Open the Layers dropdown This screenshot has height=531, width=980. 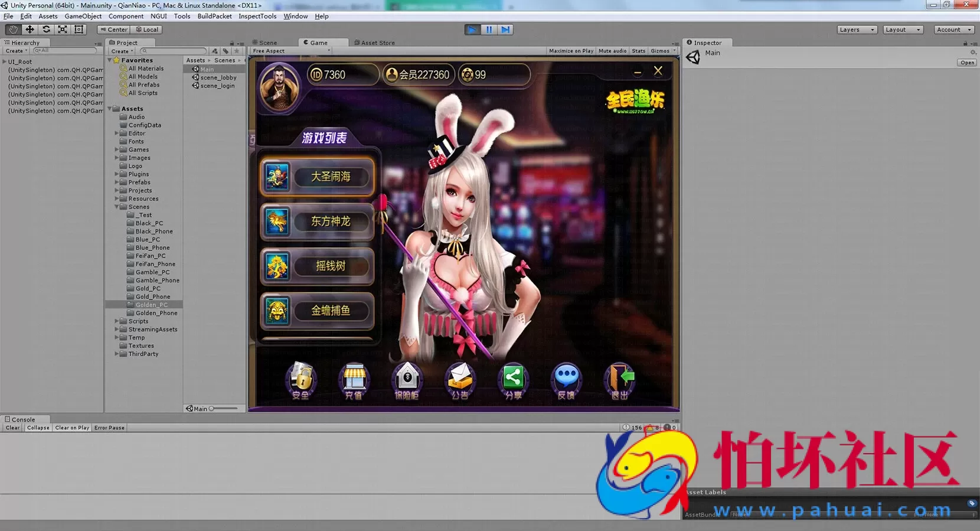tap(857, 30)
